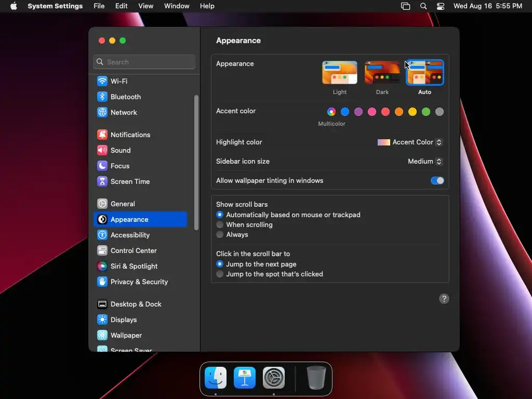The width and height of the screenshot is (532, 399).
Task: Pick red accent color
Action: (x=385, y=112)
